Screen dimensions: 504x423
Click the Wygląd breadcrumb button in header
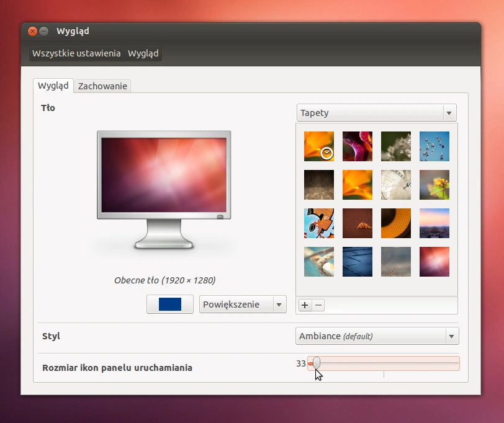tap(143, 53)
